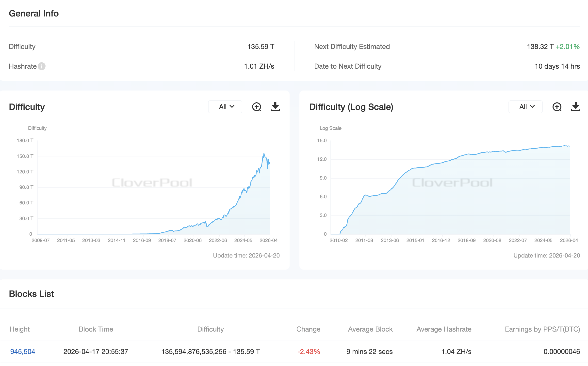Click the Block Time column header
Screen dimensions: 588x366
[96, 329]
